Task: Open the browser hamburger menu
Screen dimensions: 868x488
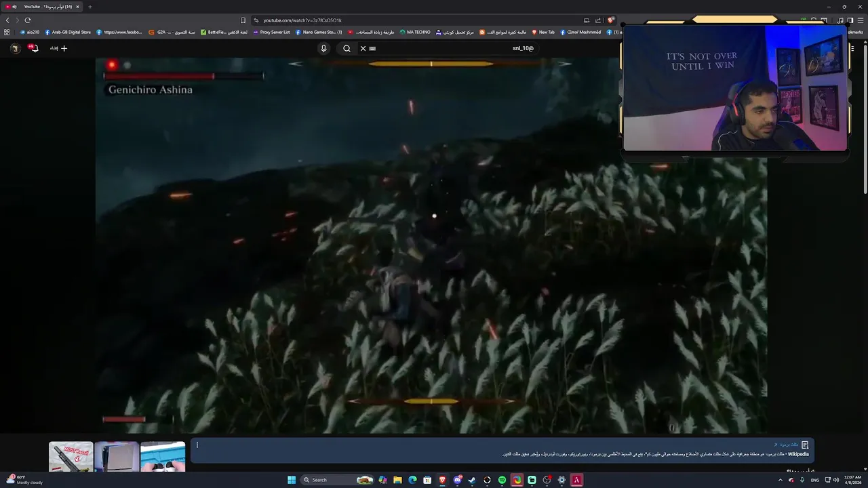Action: 861,20
